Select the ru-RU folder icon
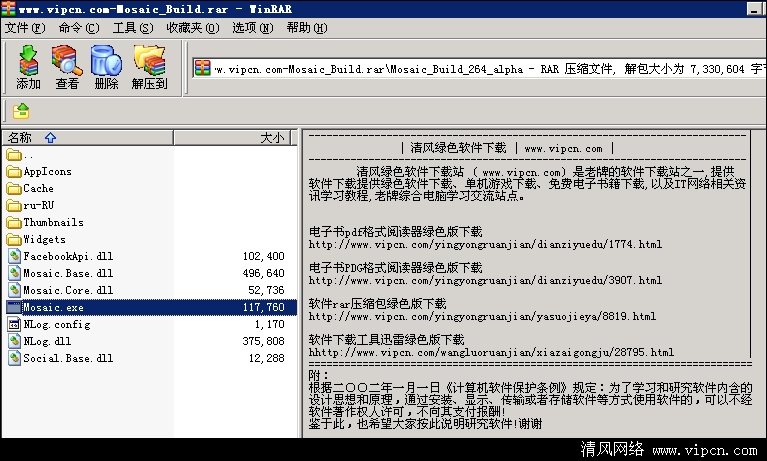 [x=14, y=206]
